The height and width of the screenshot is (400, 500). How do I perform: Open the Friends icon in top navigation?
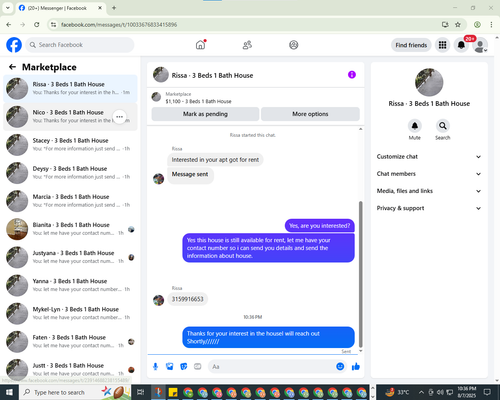click(x=247, y=45)
